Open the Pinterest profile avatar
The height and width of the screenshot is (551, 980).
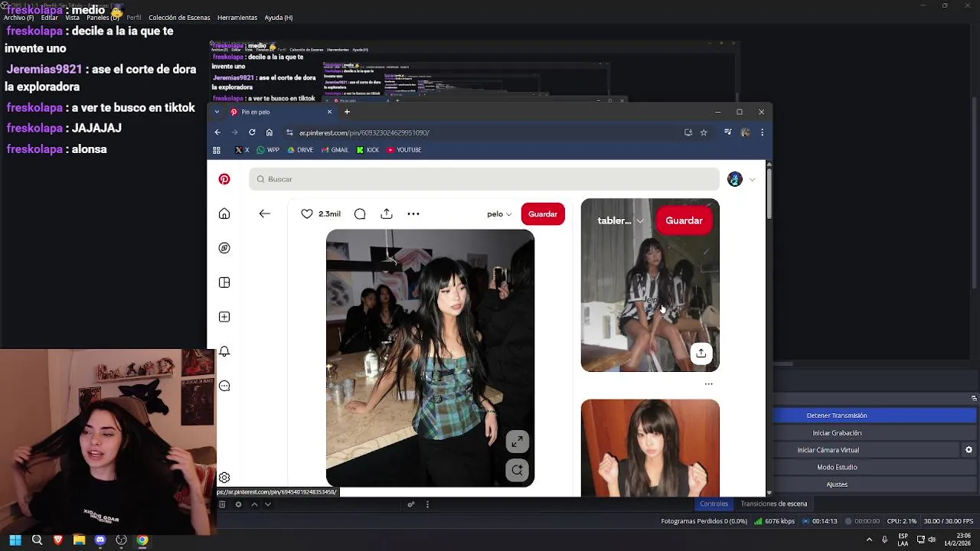point(735,179)
